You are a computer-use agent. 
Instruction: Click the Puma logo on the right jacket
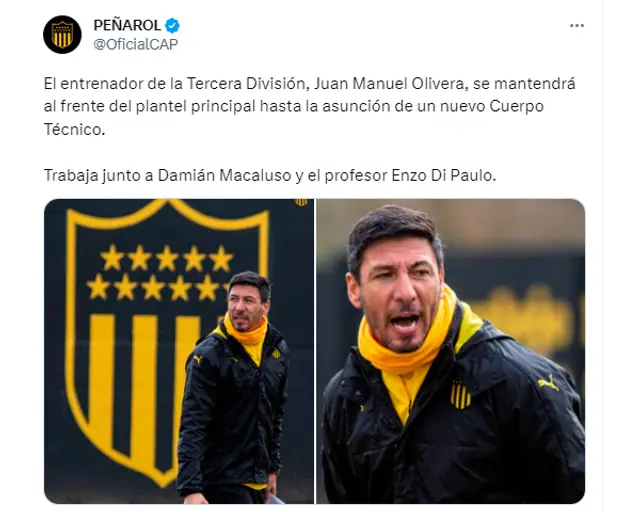pyautogui.click(x=548, y=383)
